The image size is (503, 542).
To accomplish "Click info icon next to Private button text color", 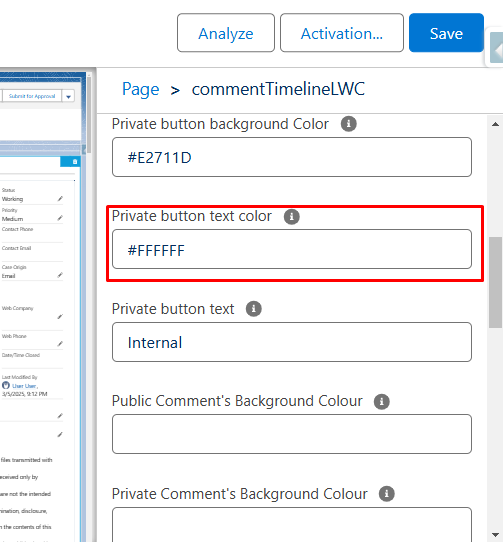I will tap(291, 217).
